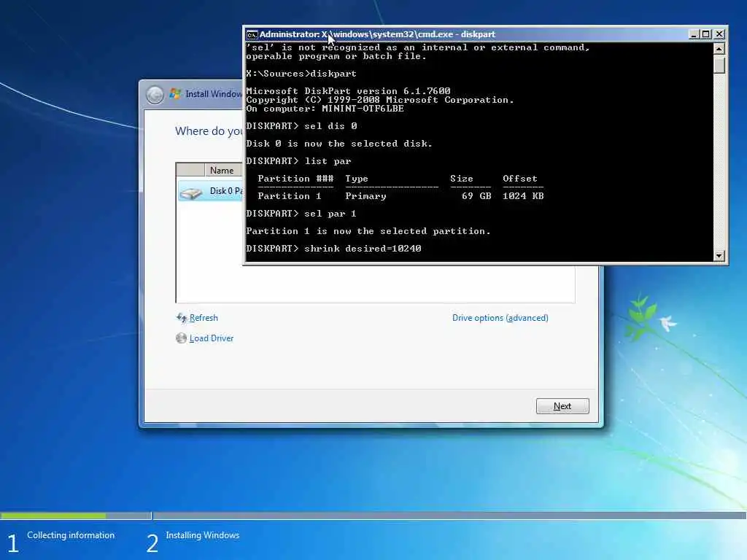
Task: Select the Disk 0 drive icon
Action: [x=191, y=192]
